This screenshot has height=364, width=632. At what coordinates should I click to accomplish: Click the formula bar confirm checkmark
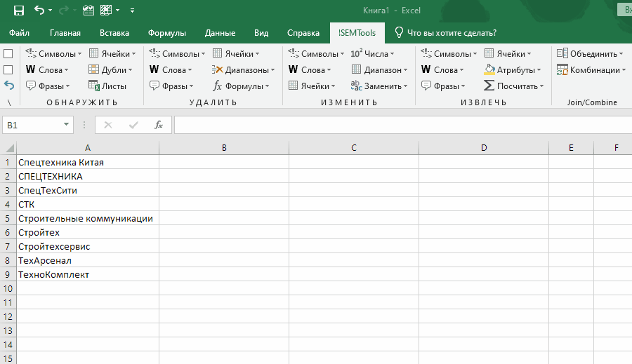[133, 126]
